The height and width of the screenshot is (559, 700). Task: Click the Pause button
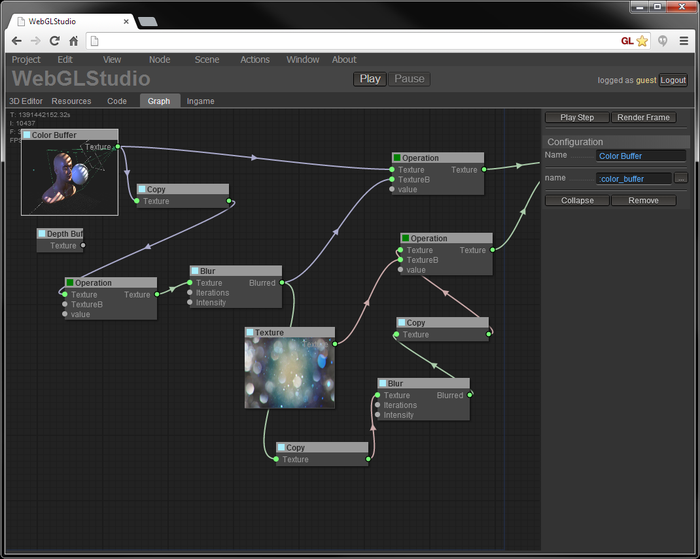click(x=409, y=79)
